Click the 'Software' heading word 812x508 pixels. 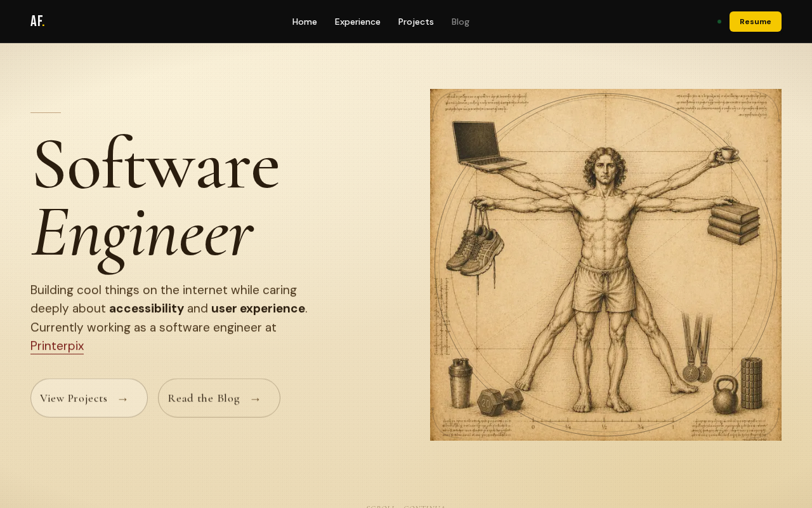[156, 164]
